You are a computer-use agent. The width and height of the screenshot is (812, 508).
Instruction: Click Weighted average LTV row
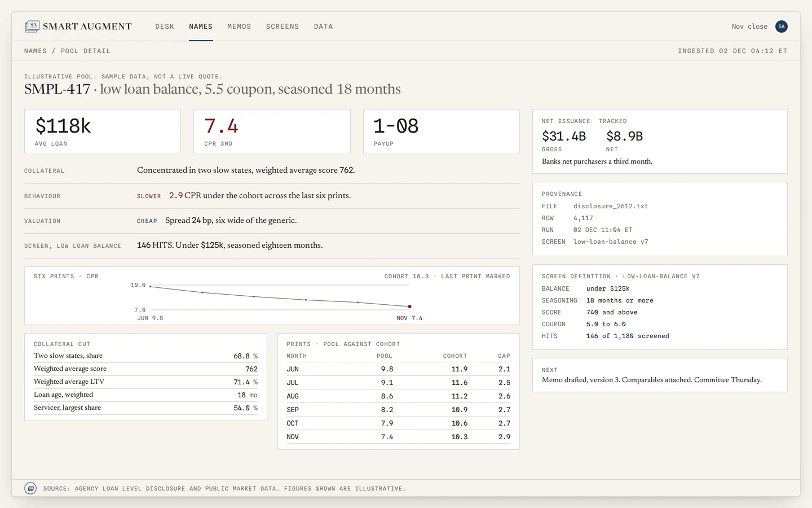click(145, 382)
